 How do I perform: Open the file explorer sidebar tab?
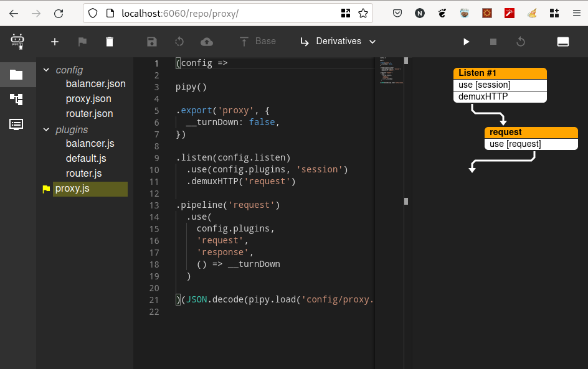(x=16, y=75)
